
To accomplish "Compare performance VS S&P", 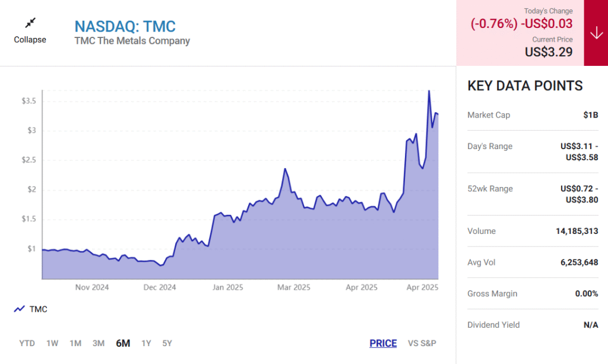I will (x=422, y=343).
